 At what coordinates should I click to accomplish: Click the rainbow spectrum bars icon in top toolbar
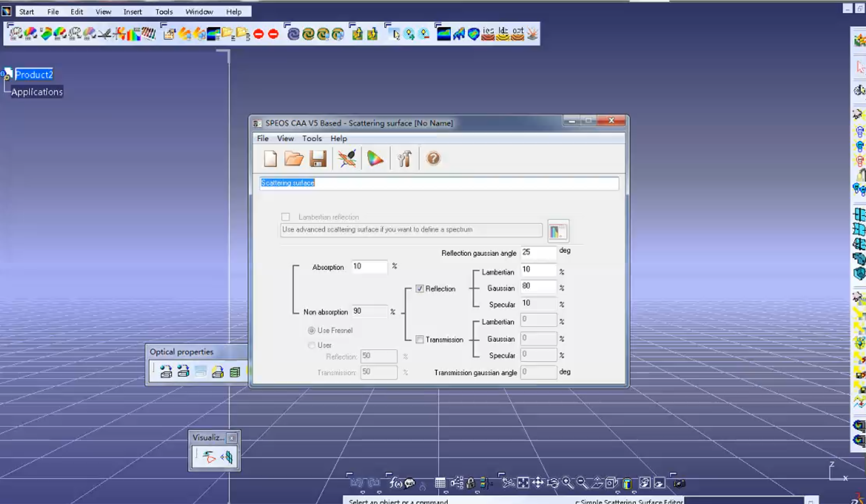point(133,34)
